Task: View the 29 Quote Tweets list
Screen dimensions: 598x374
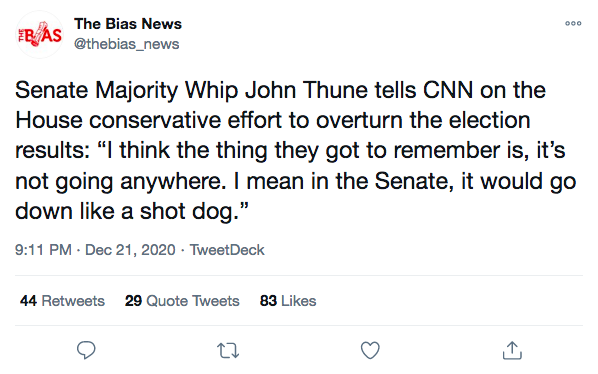Action: coord(182,301)
